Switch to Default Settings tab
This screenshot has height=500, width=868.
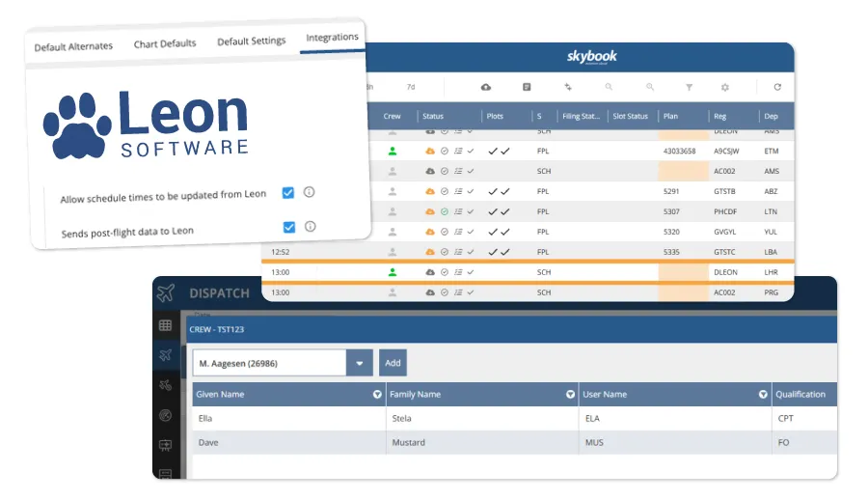click(x=252, y=41)
